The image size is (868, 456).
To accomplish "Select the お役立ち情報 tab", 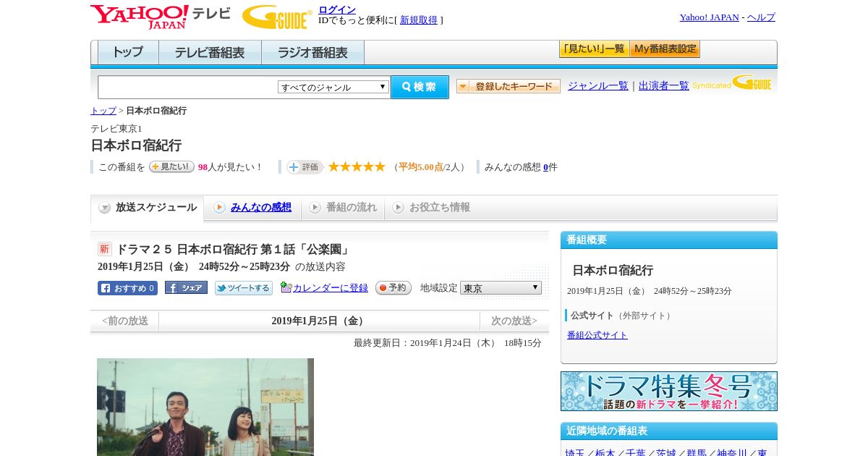I will click(x=431, y=208).
